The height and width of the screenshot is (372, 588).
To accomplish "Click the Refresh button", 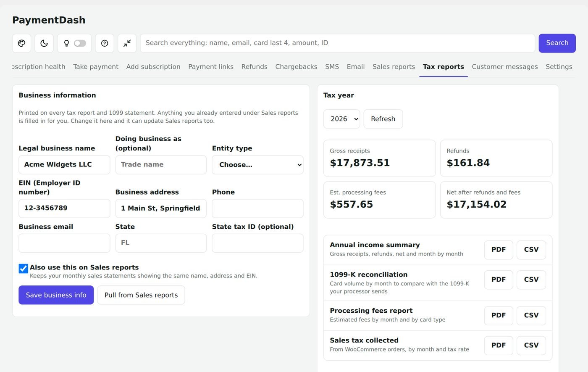I will point(383,119).
